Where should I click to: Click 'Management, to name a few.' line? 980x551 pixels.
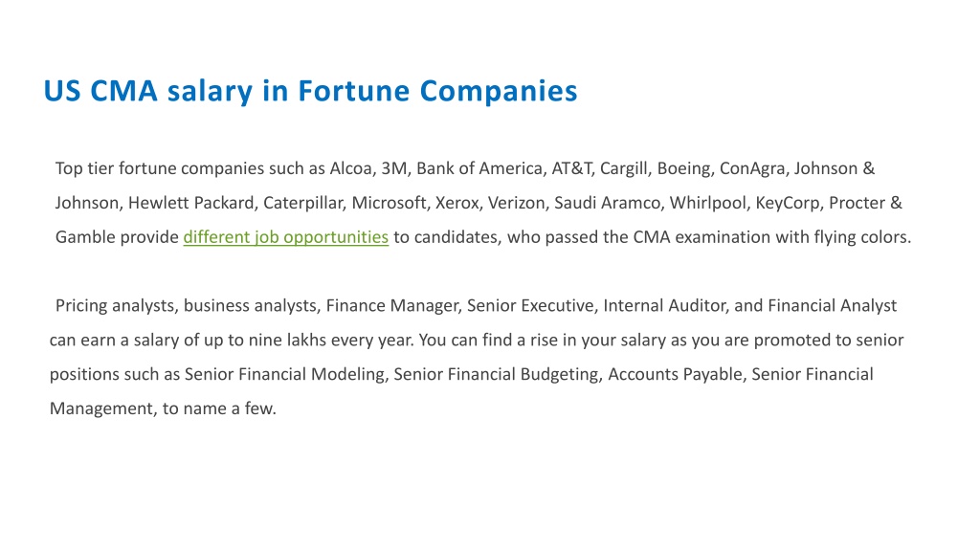163,409
